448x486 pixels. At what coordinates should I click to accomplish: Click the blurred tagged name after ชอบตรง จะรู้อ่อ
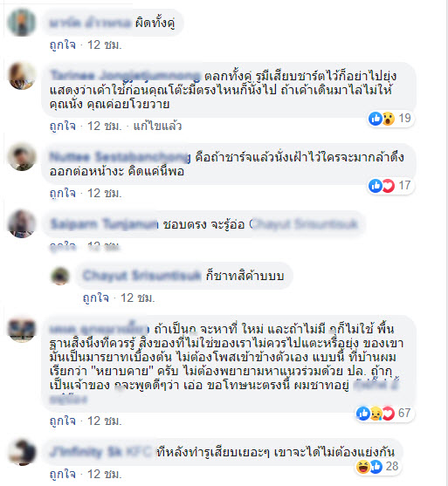click(304, 224)
